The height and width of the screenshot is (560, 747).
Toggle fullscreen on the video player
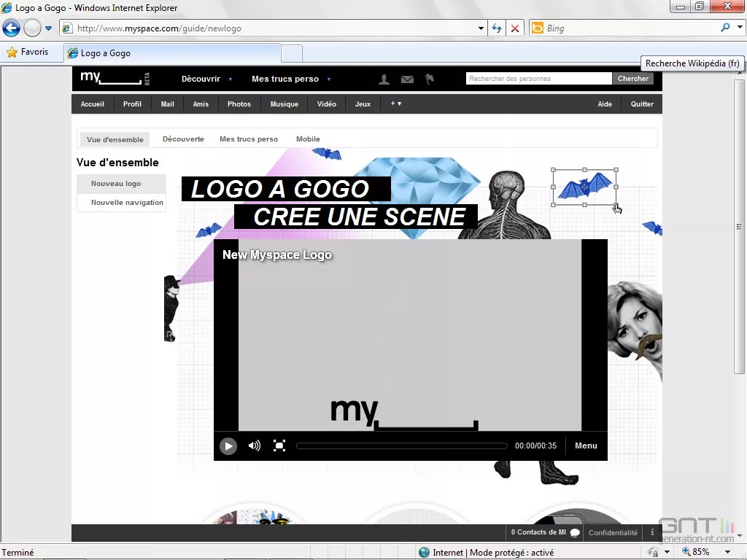pos(279,446)
